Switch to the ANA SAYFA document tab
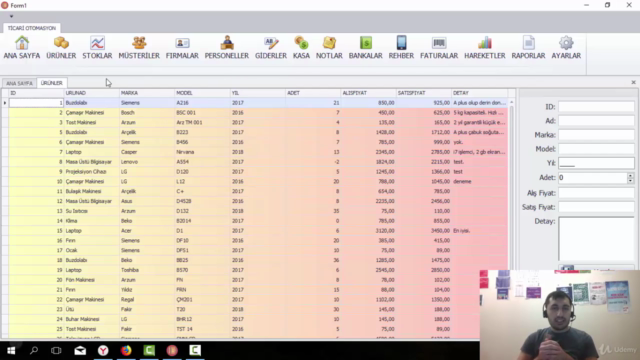This screenshot has height=360, width=640. point(19,83)
